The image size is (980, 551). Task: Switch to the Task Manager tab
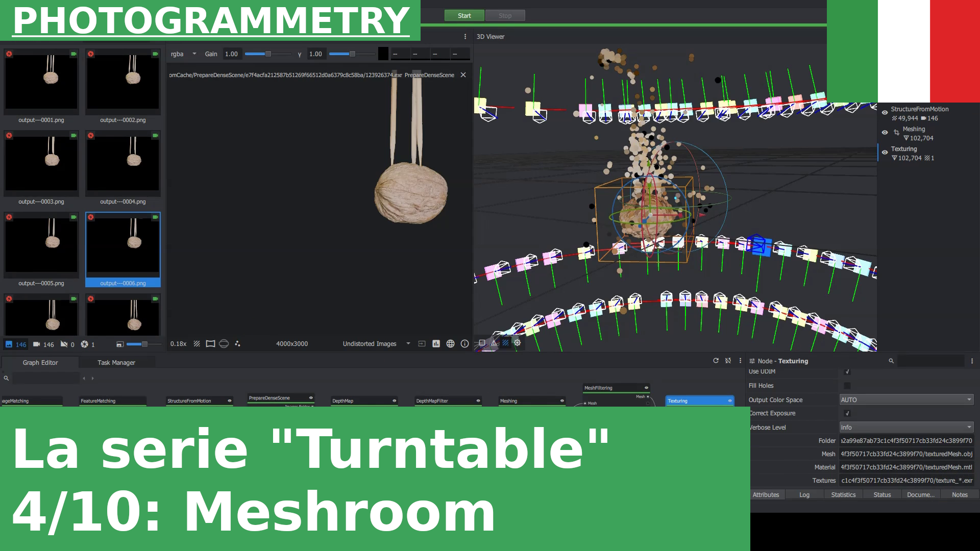tap(116, 363)
